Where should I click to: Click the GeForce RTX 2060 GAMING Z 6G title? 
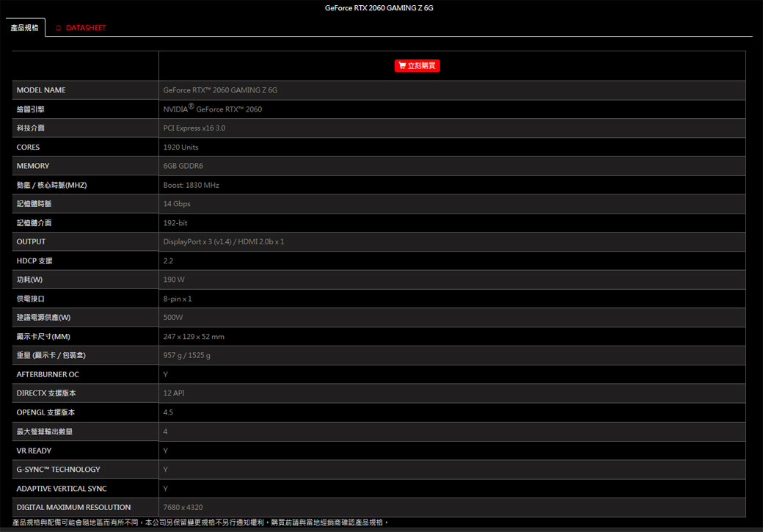click(379, 8)
